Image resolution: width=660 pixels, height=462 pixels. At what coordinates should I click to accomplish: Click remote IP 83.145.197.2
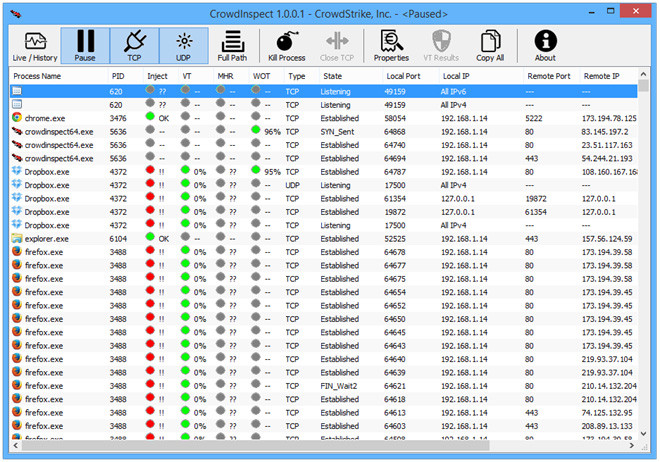pos(605,132)
